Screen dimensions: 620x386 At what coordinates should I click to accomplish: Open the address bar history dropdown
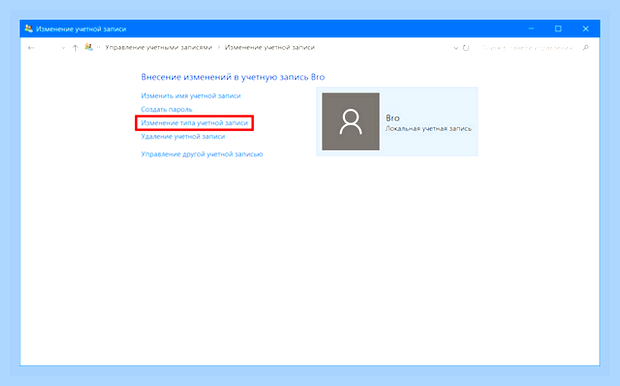(456, 48)
